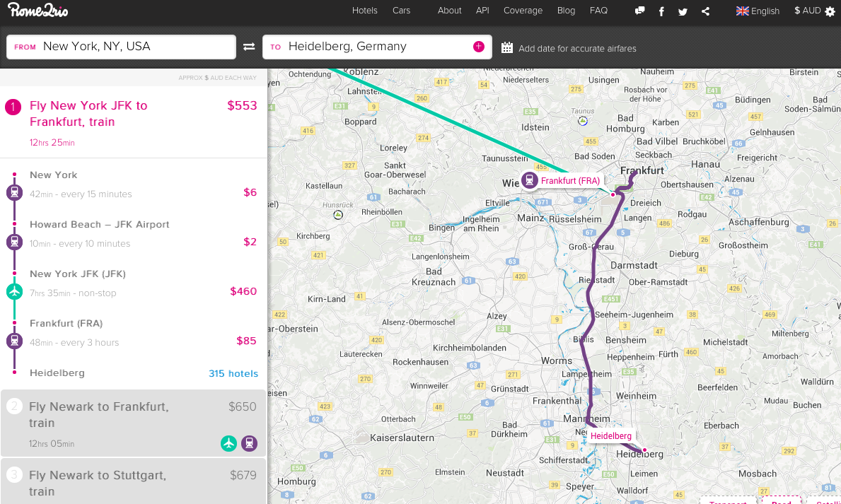Open the Blog menu item
The width and height of the screenshot is (841, 504).
(566, 10)
